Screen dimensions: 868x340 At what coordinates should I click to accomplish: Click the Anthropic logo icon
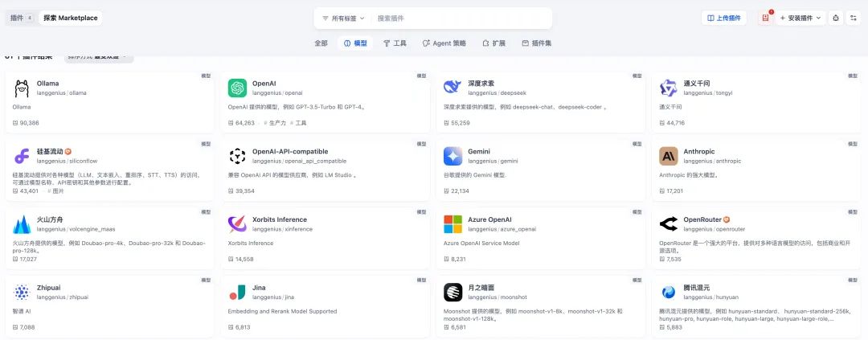(669, 156)
